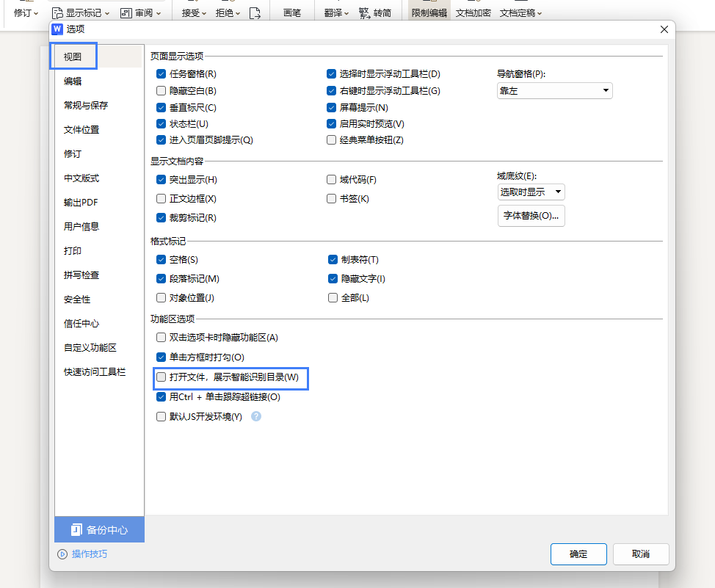This screenshot has width=715, height=588.
Task: Click the 取消 button
Action: coord(641,554)
